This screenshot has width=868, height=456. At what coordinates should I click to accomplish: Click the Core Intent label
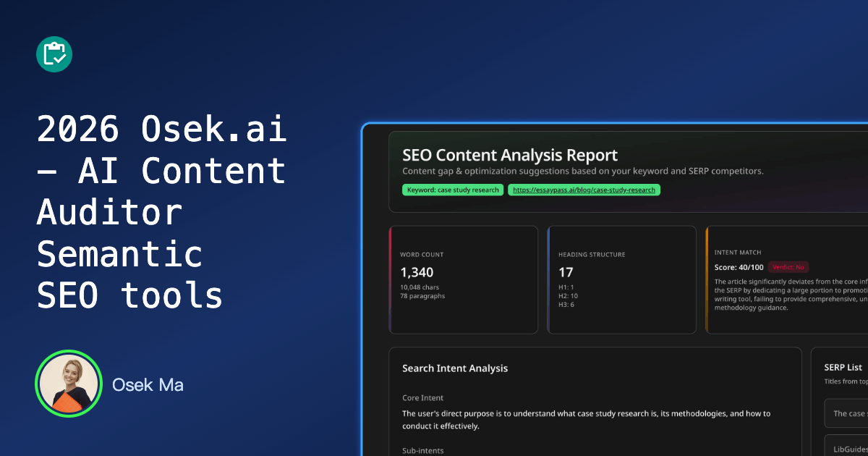pyautogui.click(x=423, y=398)
